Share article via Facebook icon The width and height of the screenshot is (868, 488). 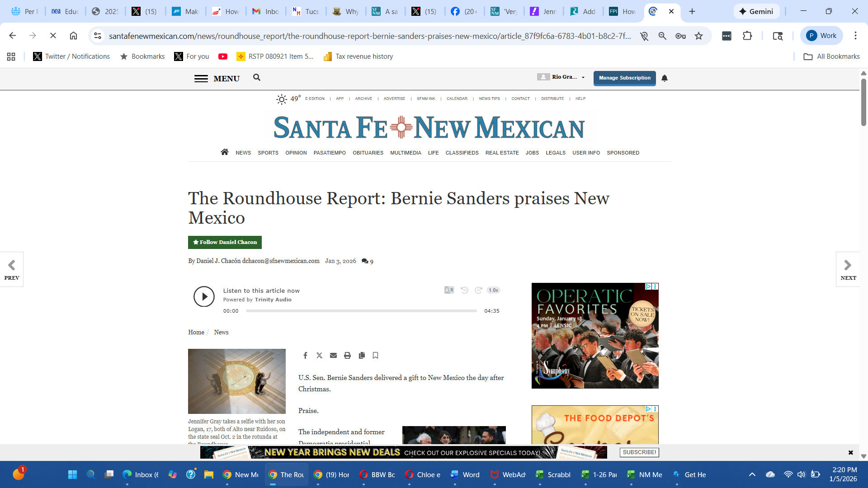tap(305, 356)
